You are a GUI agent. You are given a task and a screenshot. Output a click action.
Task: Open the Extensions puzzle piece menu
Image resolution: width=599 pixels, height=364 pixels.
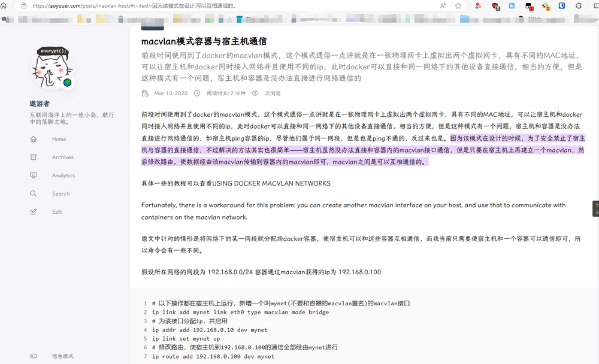[x=579, y=6]
